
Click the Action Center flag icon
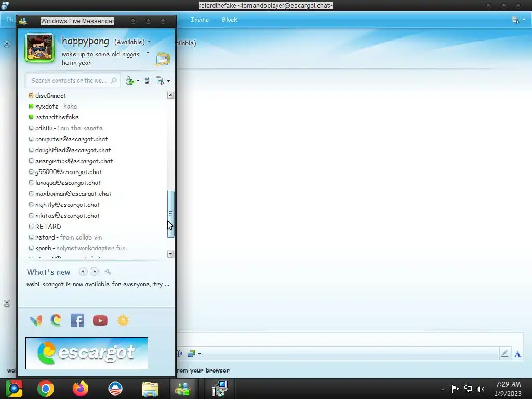[455, 389]
